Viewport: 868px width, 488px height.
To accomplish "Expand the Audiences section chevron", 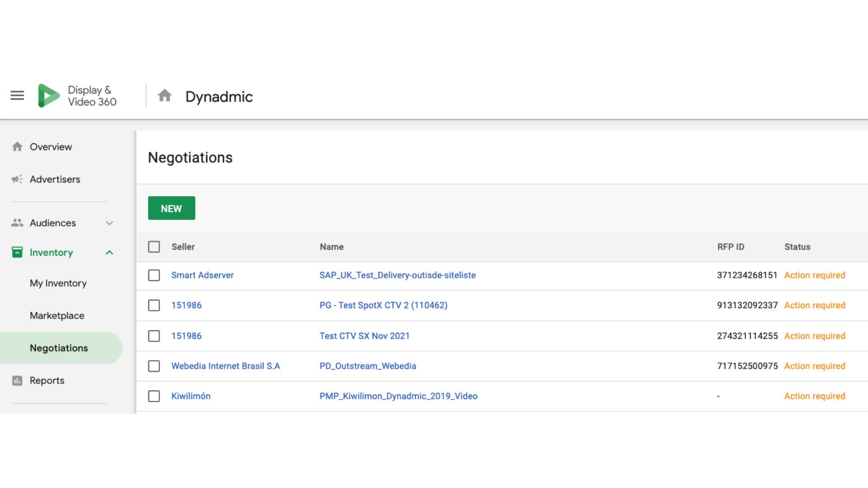I will [109, 223].
